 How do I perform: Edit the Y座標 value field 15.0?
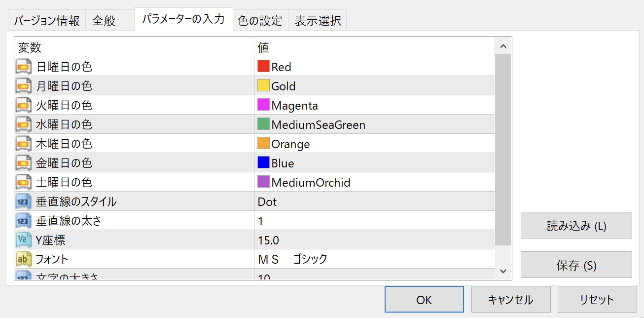coord(374,240)
